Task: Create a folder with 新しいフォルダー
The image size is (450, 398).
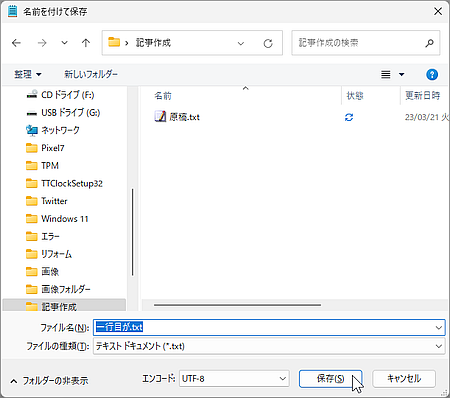Action: tap(91, 74)
